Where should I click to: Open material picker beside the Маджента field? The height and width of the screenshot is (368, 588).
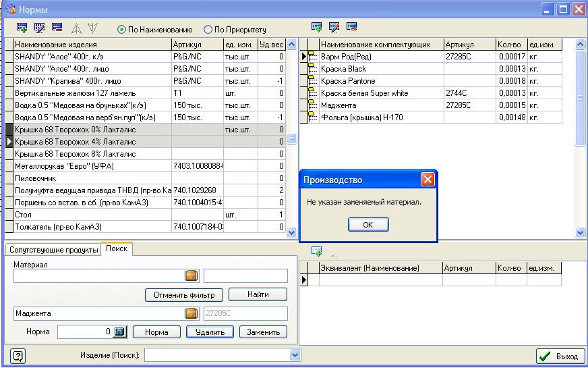tap(192, 313)
